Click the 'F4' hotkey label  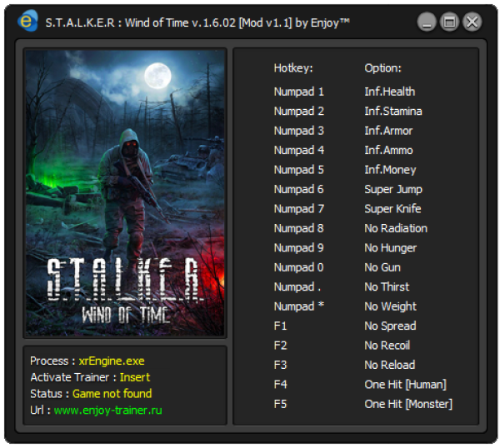[x=280, y=385]
